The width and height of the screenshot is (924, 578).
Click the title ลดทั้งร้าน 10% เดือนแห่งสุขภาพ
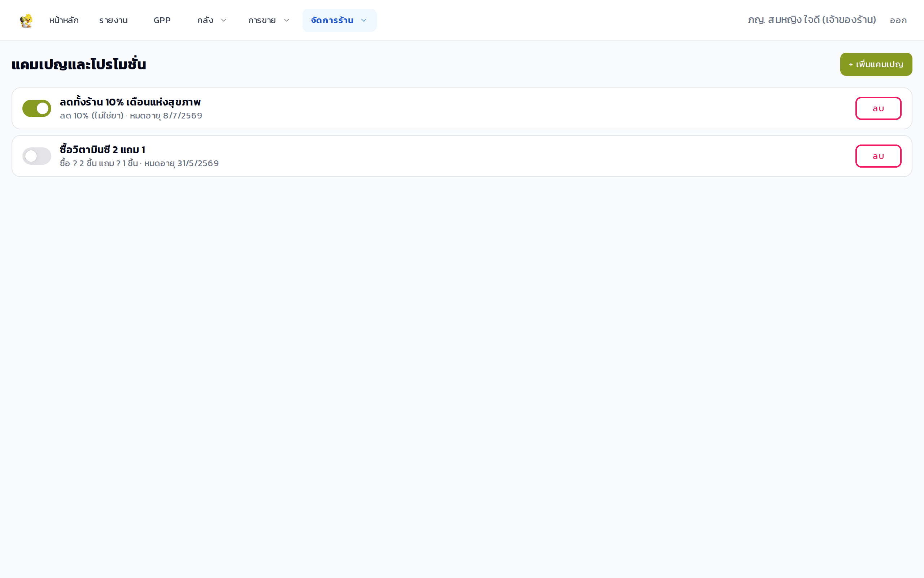tap(130, 102)
